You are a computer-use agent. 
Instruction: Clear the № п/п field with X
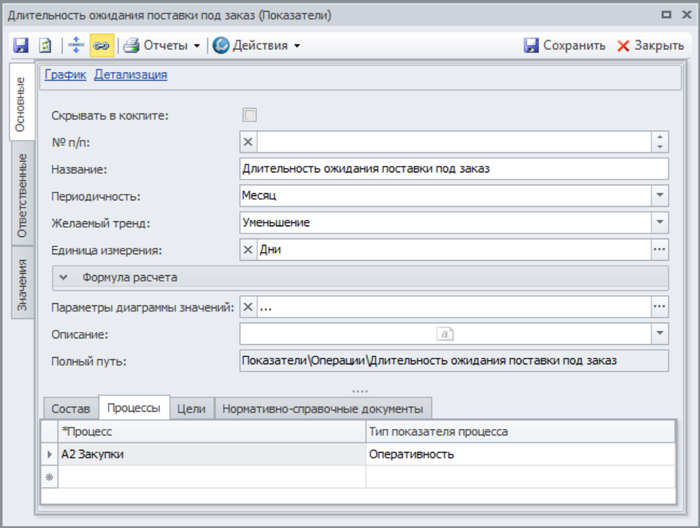(249, 142)
